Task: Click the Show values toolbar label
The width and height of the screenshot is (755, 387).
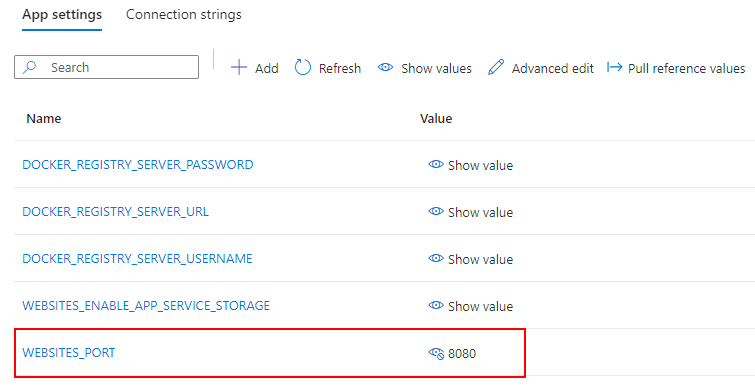Action: [436, 68]
